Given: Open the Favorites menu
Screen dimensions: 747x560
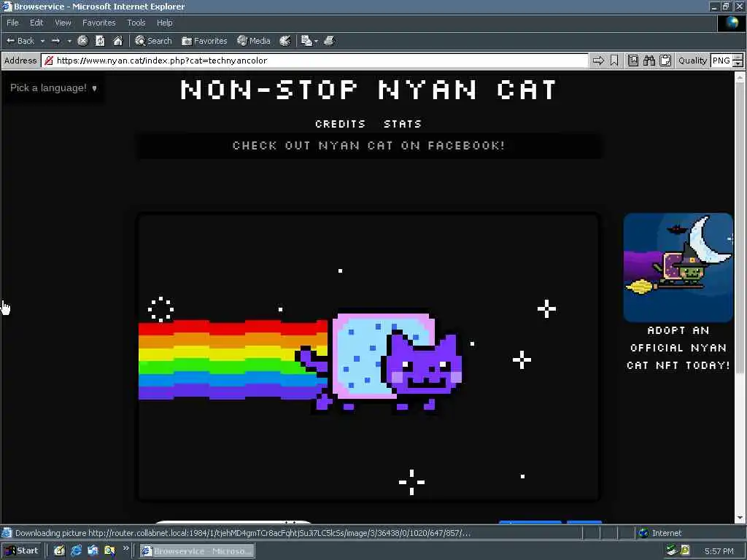Looking at the screenshot, I should coord(98,23).
